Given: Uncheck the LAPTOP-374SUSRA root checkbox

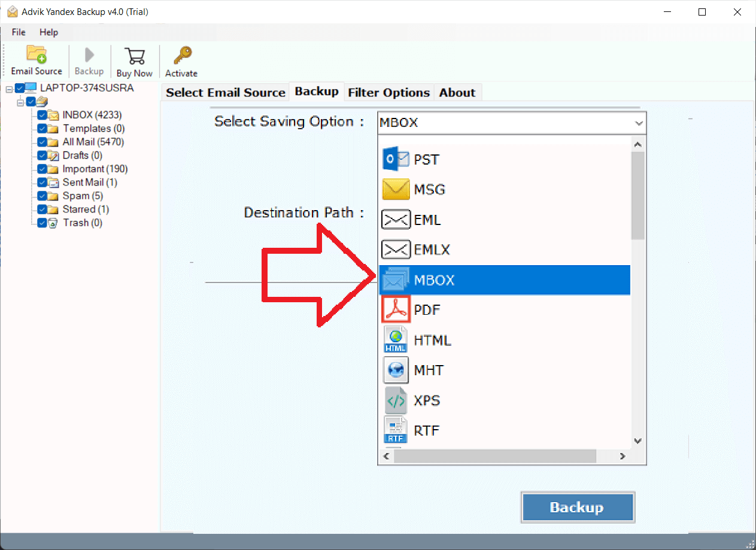Looking at the screenshot, I should tap(20, 88).
